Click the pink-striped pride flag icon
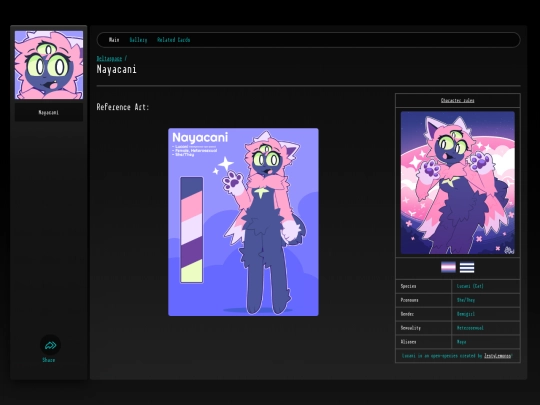Screen dimensions: 540x405 click(x=448, y=267)
